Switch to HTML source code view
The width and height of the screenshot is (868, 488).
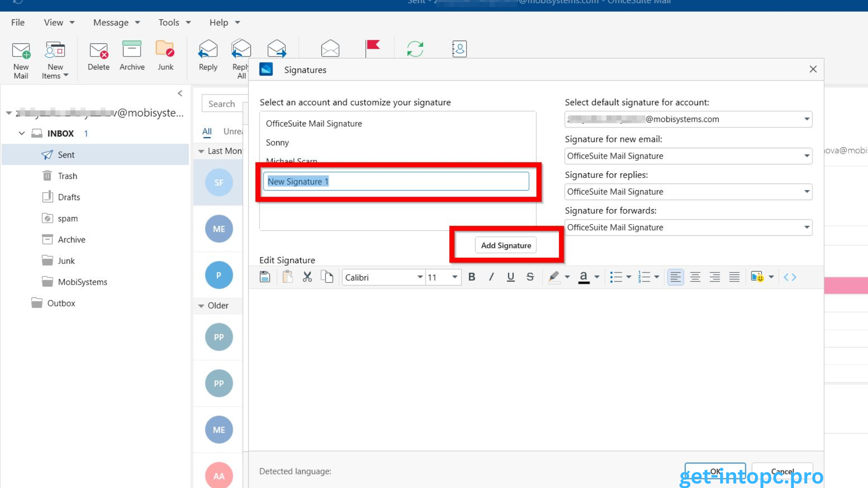pyautogui.click(x=790, y=277)
